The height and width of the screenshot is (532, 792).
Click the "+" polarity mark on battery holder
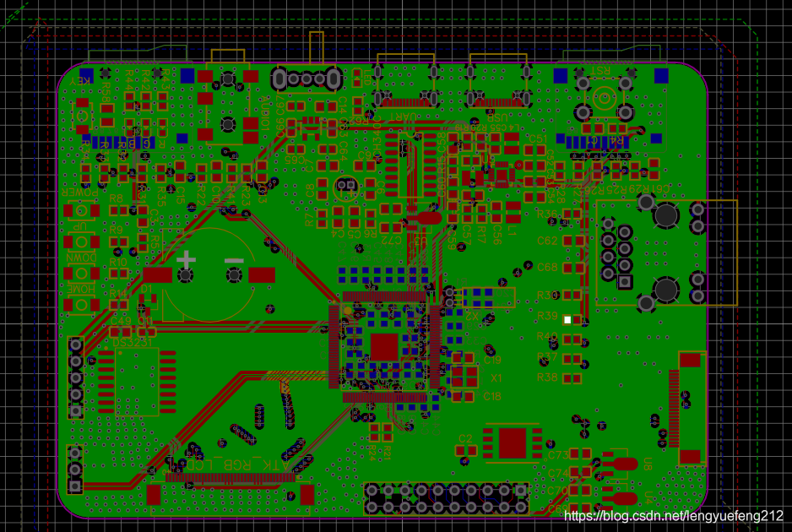click(186, 260)
